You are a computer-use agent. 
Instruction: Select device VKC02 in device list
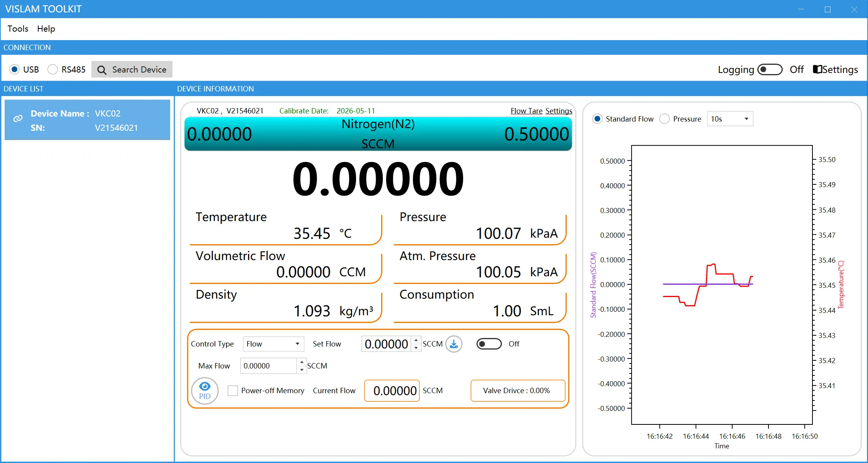(87, 120)
